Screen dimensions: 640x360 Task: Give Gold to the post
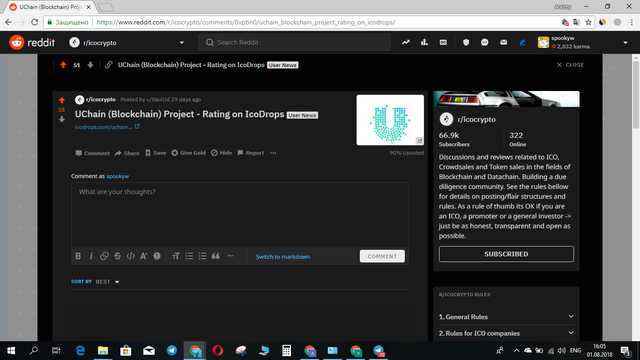pyautogui.click(x=188, y=153)
